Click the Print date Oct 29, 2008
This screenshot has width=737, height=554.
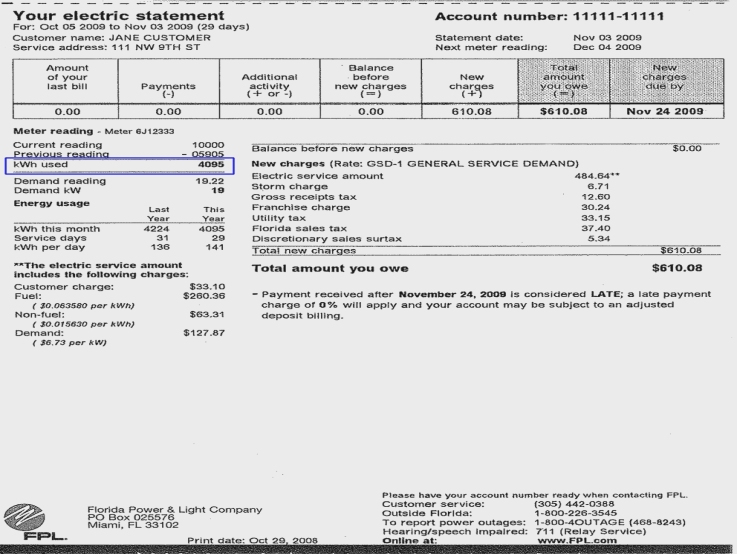[x=252, y=540]
